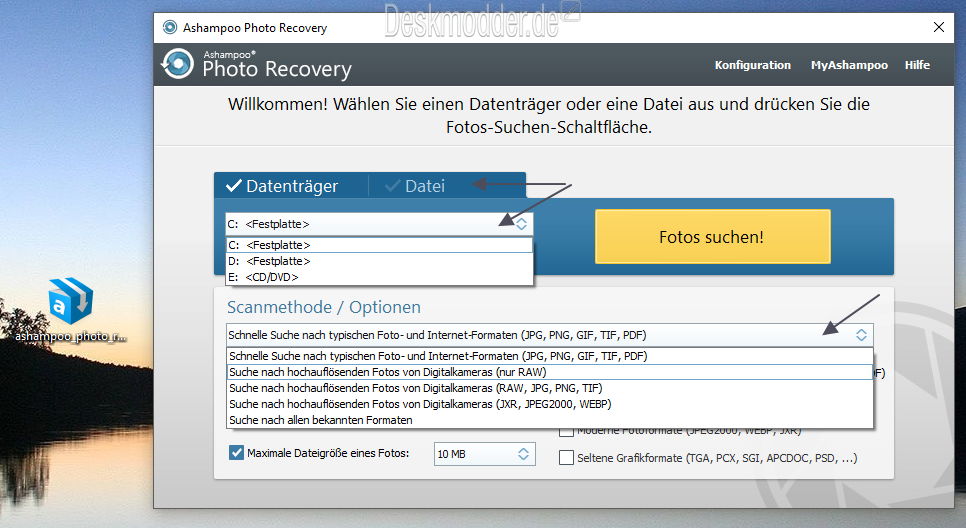Open the Hilfe menu

pos(917,65)
